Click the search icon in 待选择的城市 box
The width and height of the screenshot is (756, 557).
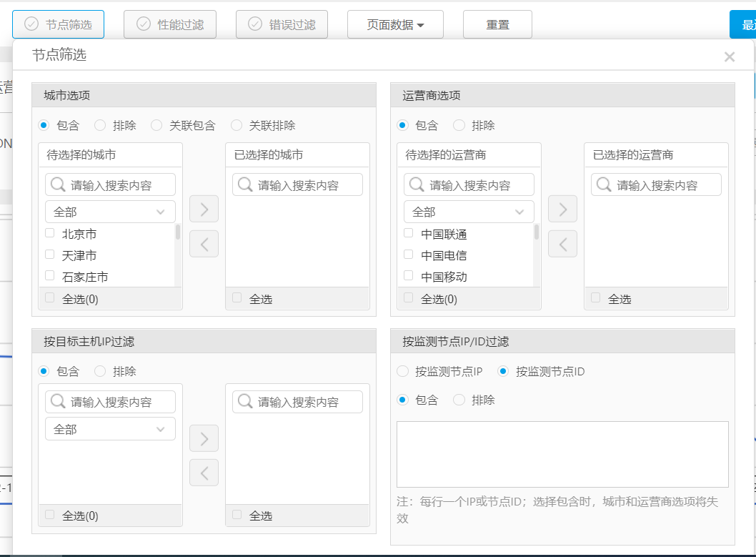[x=59, y=185]
